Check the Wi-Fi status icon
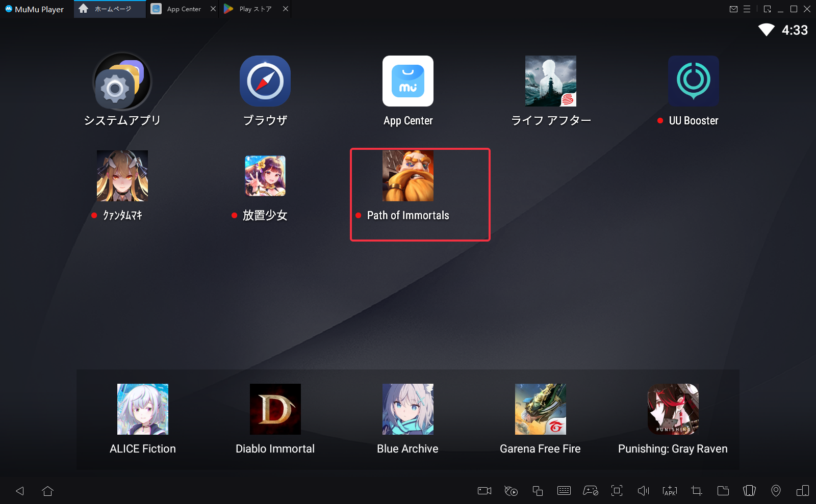816x504 pixels. tap(767, 30)
